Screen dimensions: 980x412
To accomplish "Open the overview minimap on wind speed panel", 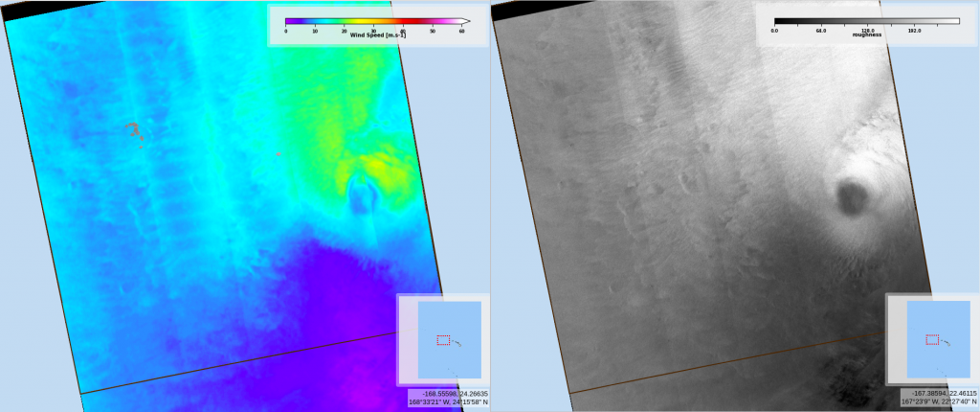I will 443,340.
